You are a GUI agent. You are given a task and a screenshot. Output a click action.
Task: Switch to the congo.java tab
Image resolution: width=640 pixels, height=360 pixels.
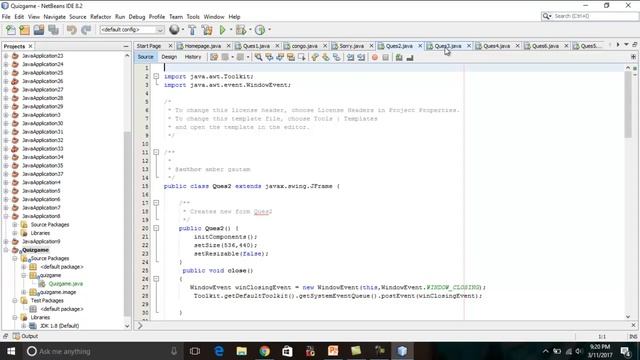click(x=304, y=46)
